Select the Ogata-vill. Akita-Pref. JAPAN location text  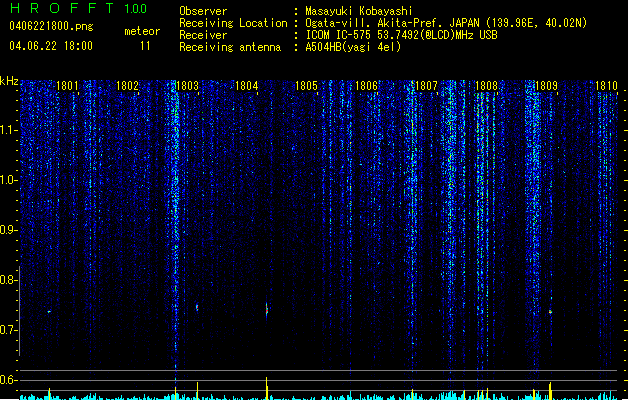pyautogui.click(x=446, y=23)
